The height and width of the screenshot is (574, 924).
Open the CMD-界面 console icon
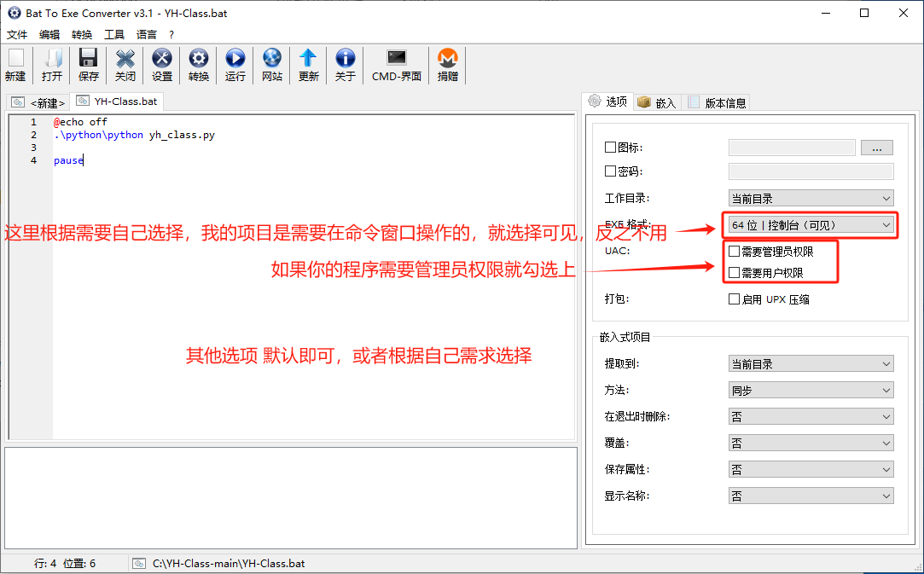tap(397, 65)
